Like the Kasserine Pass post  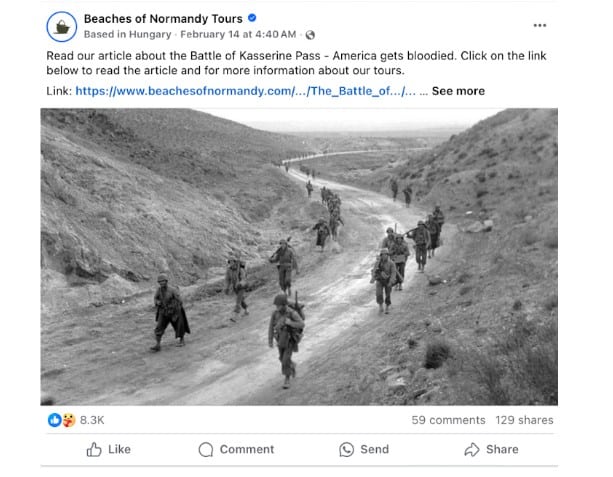coord(108,450)
